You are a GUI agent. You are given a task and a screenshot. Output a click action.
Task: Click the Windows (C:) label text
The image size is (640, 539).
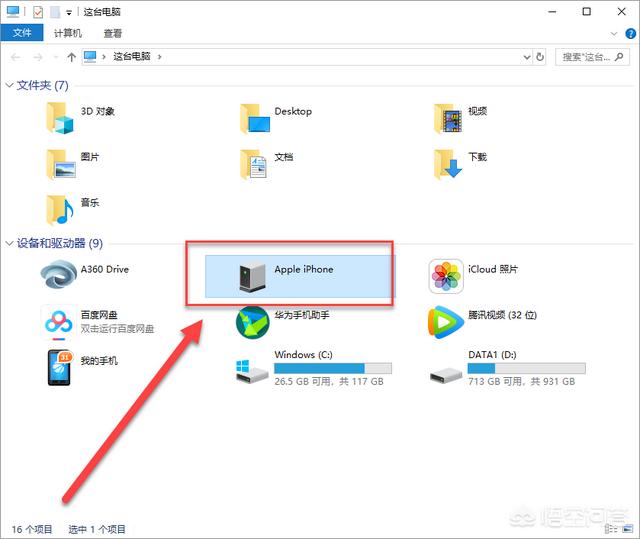point(303,355)
